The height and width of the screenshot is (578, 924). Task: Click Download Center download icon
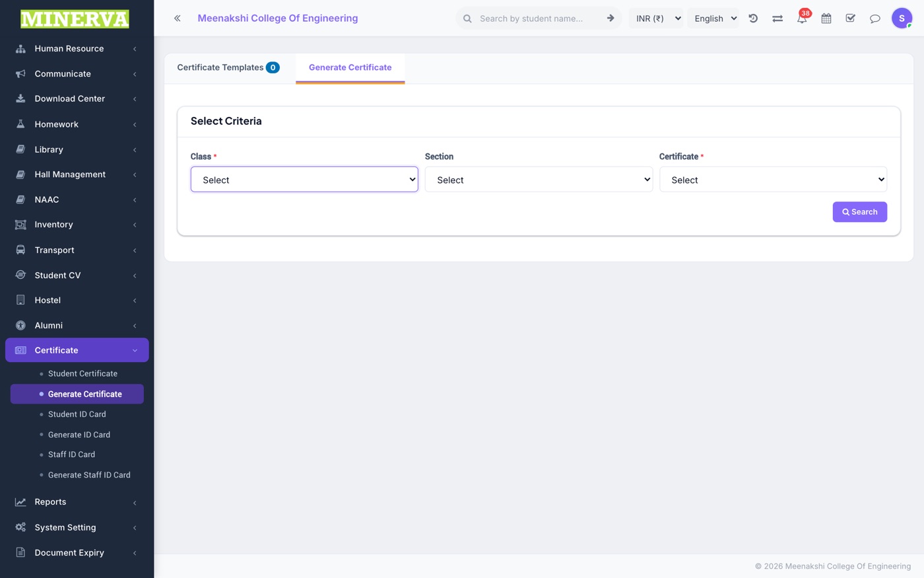click(x=20, y=99)
